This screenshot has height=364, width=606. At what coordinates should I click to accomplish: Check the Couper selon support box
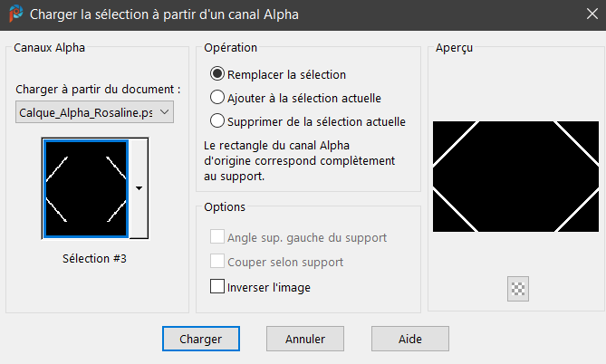(x=217, y=262)
